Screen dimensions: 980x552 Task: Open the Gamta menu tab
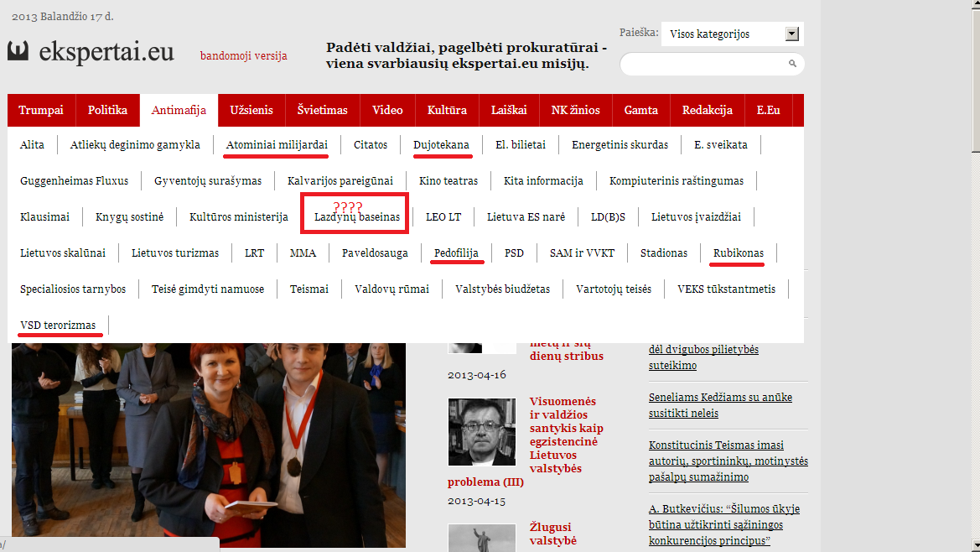pyautogui.click(x=641, y=110)
